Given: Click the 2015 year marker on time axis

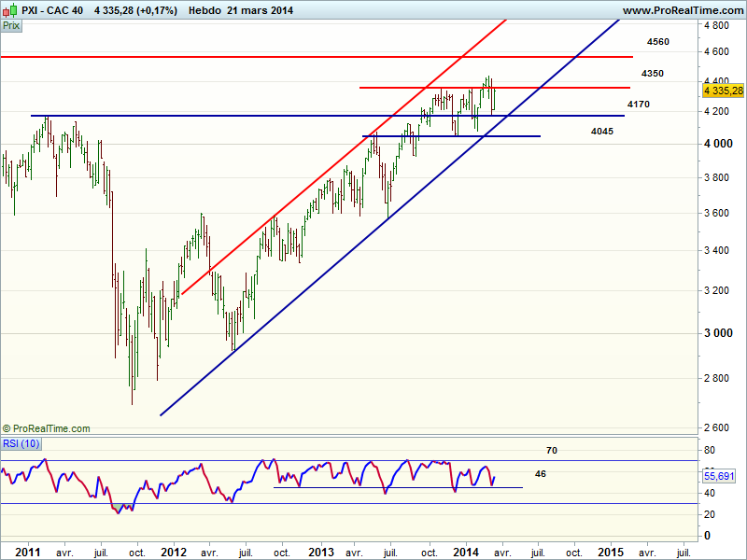Looking at the screenshot, I should click(613, 551).
